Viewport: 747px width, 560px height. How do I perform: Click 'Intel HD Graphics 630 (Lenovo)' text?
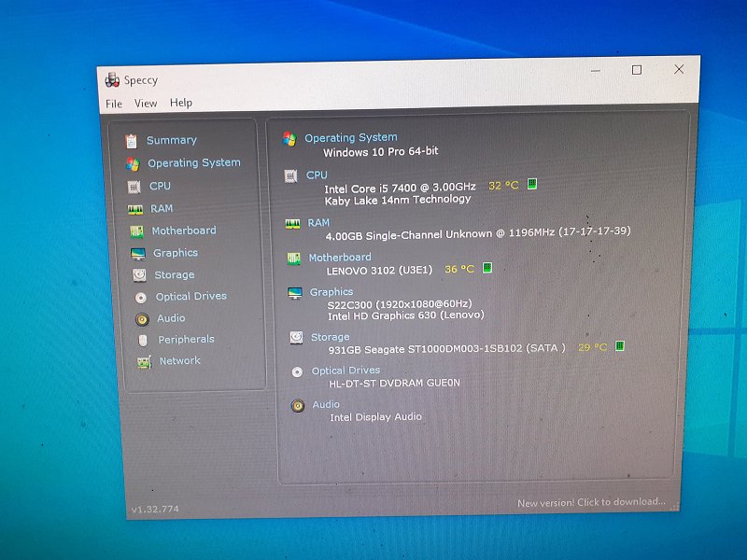[406, 315]
